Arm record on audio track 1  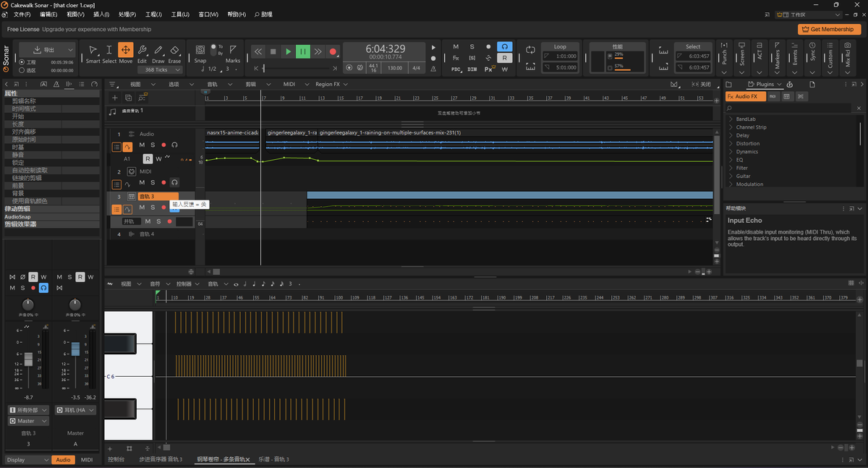[163, 145]
